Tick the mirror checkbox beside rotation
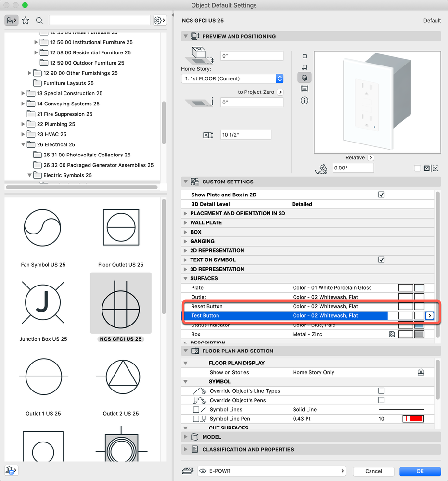The width and height of the screenshot is (448, 481). (417, 168)
